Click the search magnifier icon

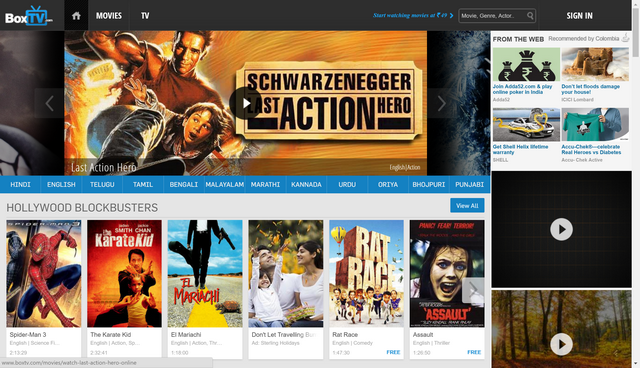click(x=530, y=16)
